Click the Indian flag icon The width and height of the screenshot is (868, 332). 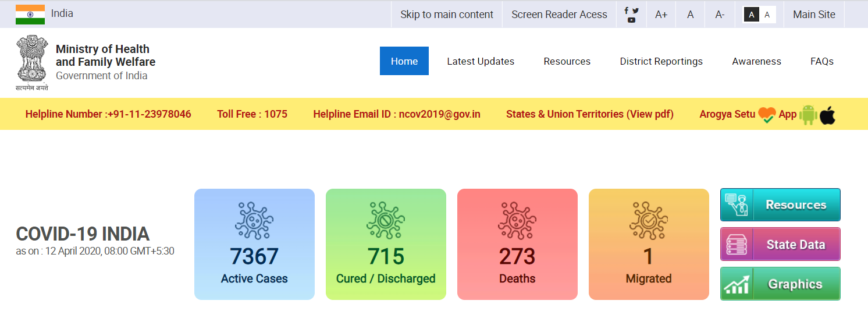30,15
